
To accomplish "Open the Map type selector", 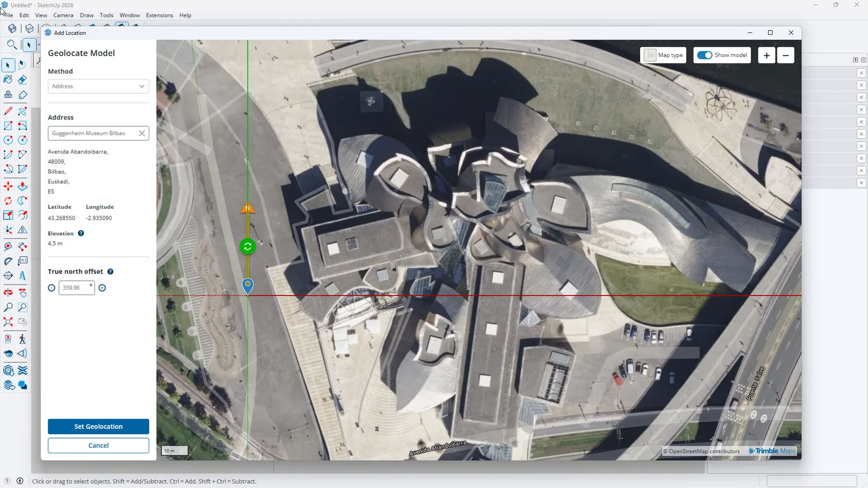I will 663,55.
